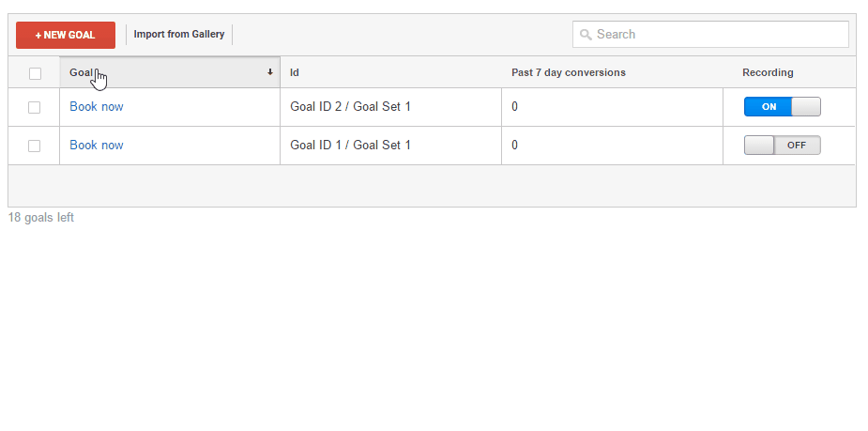Check the box for Goal ID 2 row
This screenshot has height=431, width=868.
(35, 107)
